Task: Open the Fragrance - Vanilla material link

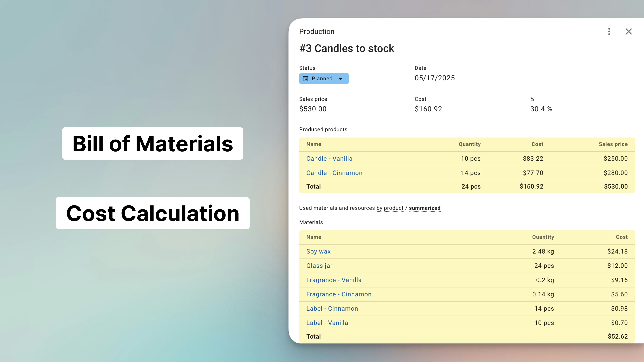Action: tap(334, 280)
